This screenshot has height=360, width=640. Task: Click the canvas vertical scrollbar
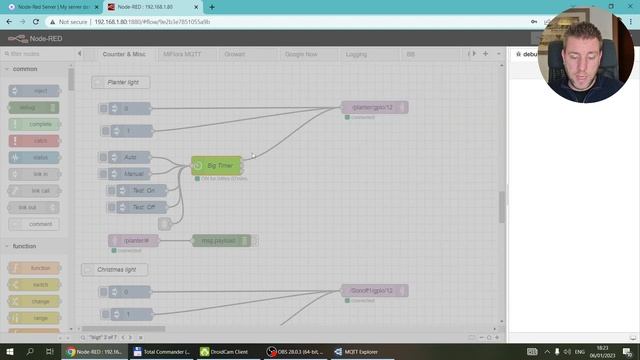(x=502, y=207)
